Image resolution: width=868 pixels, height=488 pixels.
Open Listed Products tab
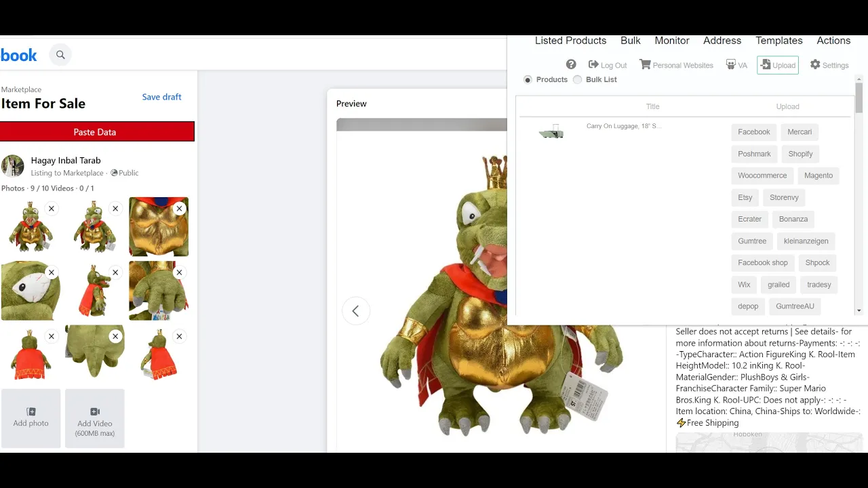coord(570,41)
